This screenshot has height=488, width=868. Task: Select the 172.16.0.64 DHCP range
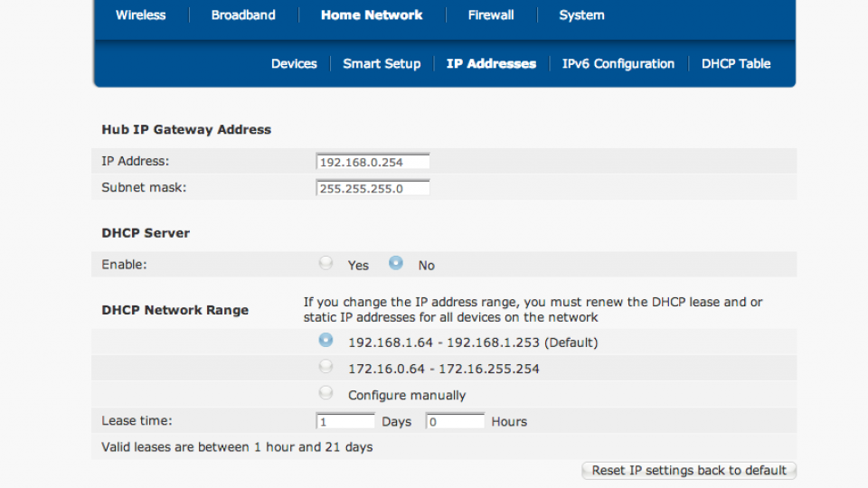325,368
